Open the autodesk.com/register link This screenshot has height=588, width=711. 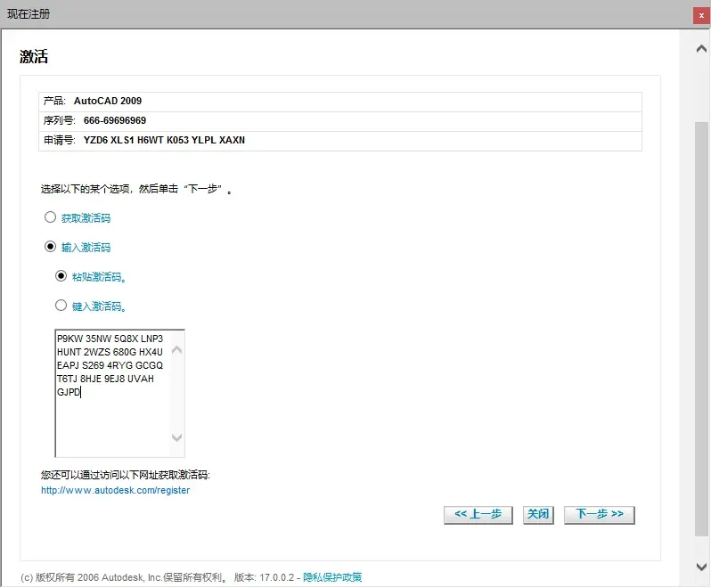(115, 490)
